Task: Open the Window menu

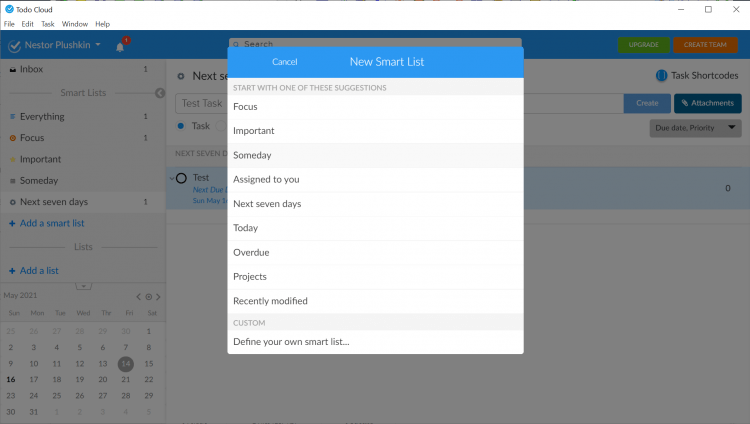Action: [x=75, y=24]
